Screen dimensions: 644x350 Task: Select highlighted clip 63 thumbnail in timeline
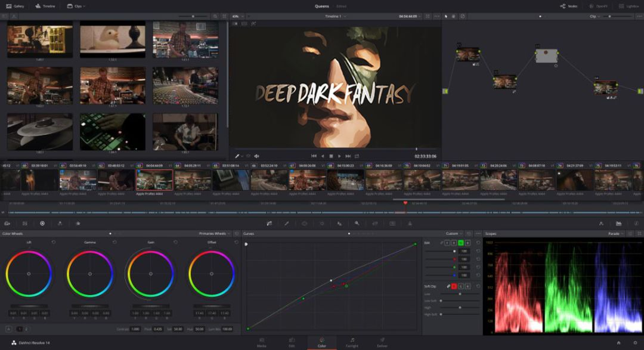[x=154, y=180]
